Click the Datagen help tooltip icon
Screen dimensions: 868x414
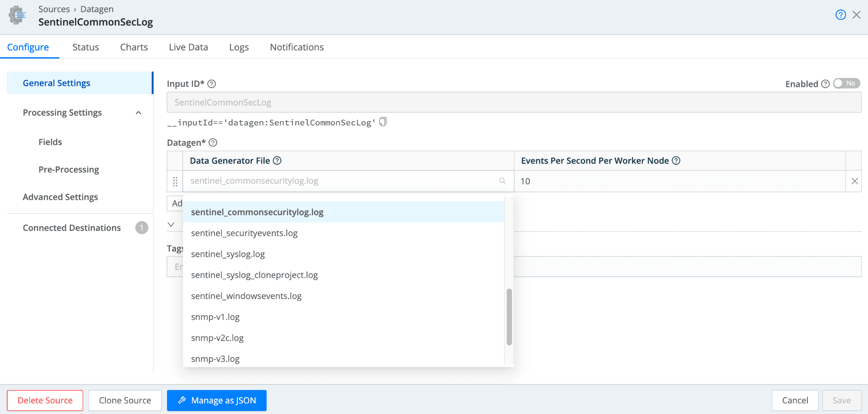pyautogui.click(x=213, y=143)
